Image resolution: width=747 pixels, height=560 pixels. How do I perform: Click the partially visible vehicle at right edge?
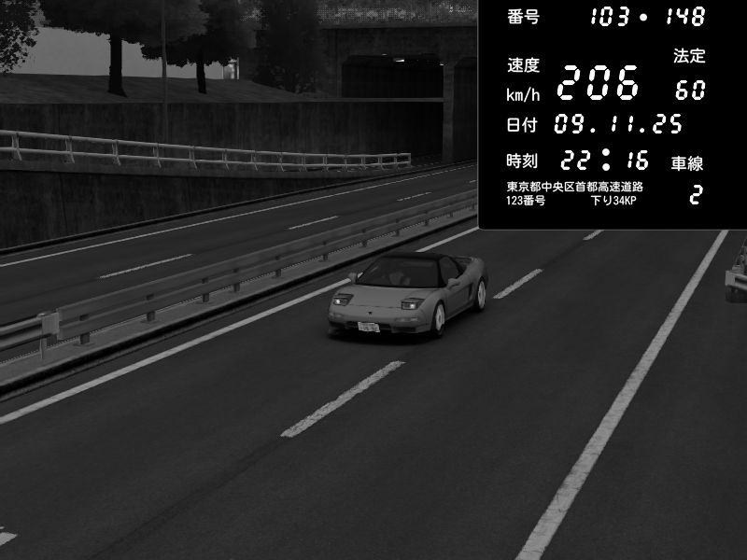[x=737, y=273]
